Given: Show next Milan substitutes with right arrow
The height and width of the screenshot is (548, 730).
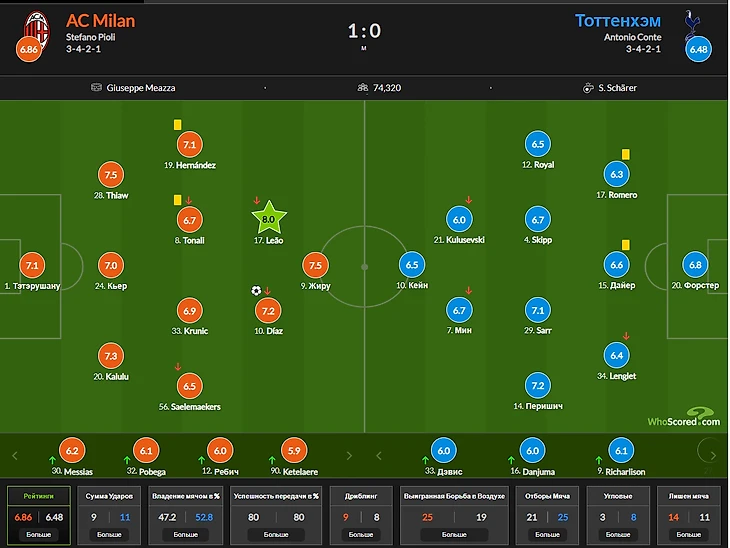Looking at the screenshot, I should [x=349, y=456].
